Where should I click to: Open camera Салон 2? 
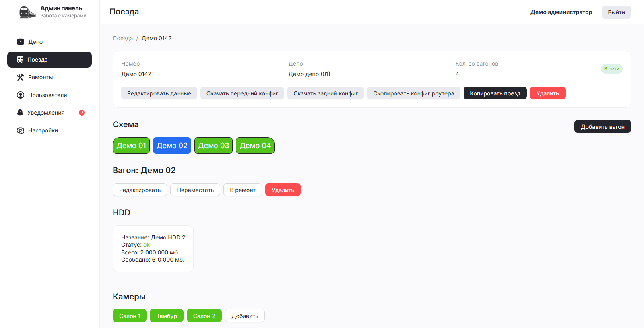point(204,316)
